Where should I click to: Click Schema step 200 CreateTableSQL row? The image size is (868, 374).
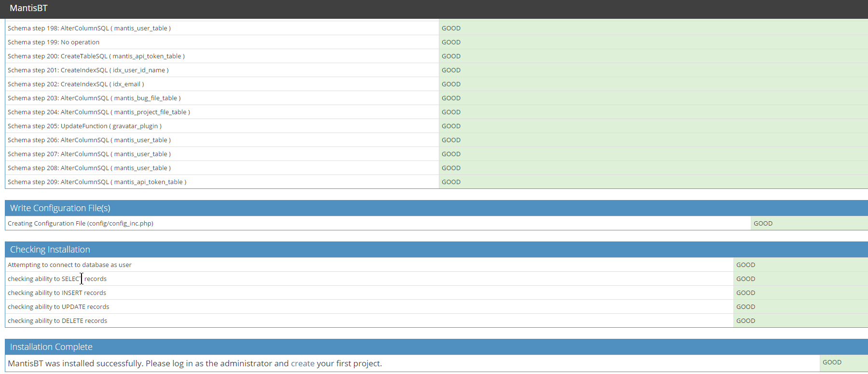click(96, 56)
